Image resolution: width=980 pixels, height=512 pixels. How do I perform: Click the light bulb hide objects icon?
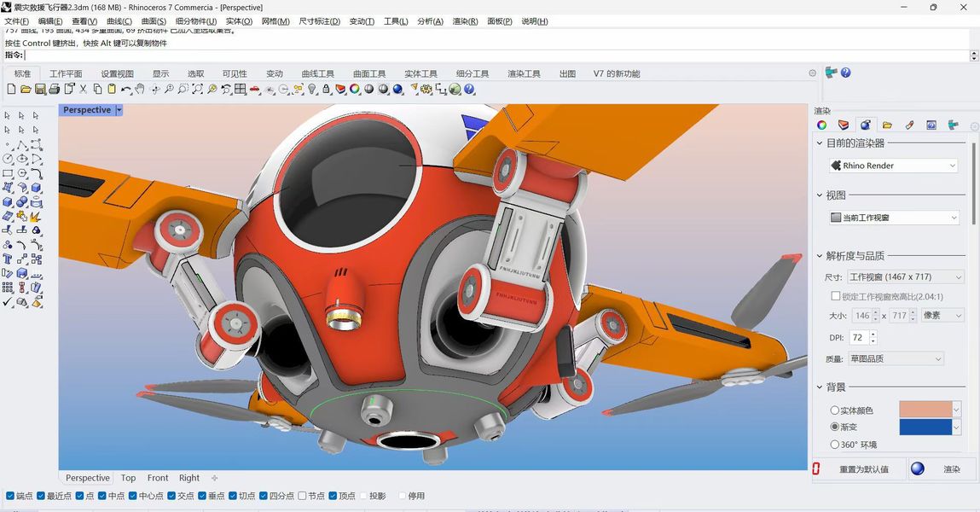312,90
